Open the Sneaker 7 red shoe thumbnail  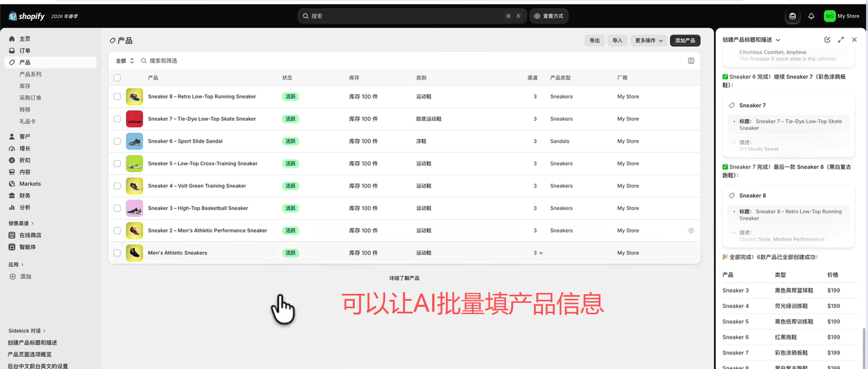click(x=135, y=119)
